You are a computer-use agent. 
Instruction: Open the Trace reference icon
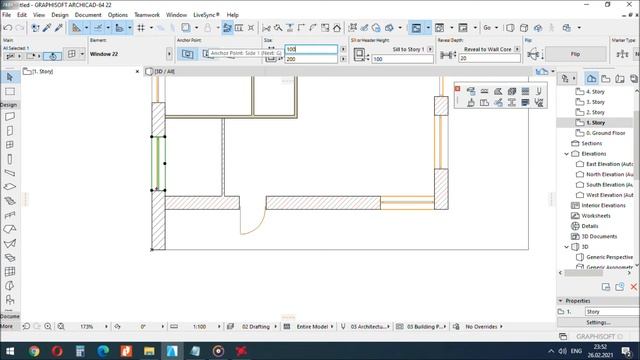(186, 28)
